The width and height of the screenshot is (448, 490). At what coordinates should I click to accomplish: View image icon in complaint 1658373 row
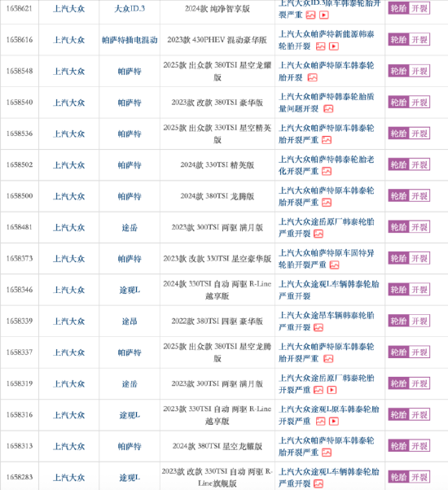click(334, 265)
